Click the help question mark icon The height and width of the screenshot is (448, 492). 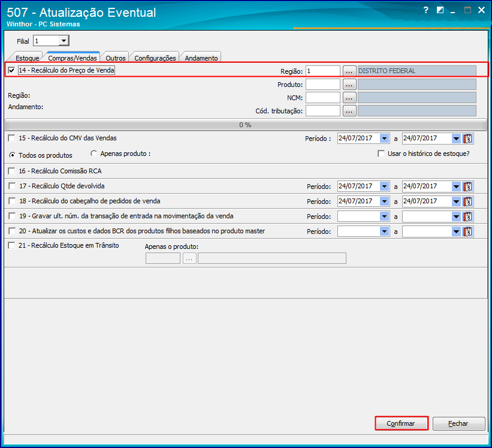[x=426, y=10]
